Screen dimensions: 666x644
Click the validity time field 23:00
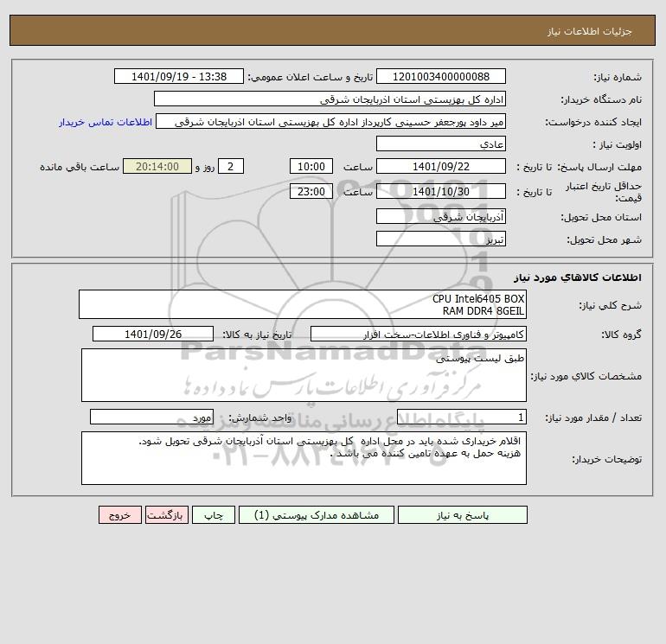(x=311, y=191)
